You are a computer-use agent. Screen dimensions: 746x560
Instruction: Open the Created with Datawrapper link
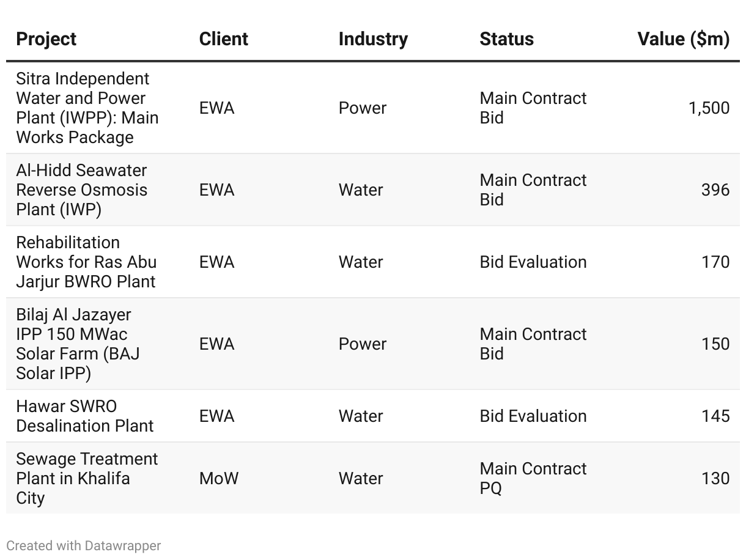(x=84, y=545)
